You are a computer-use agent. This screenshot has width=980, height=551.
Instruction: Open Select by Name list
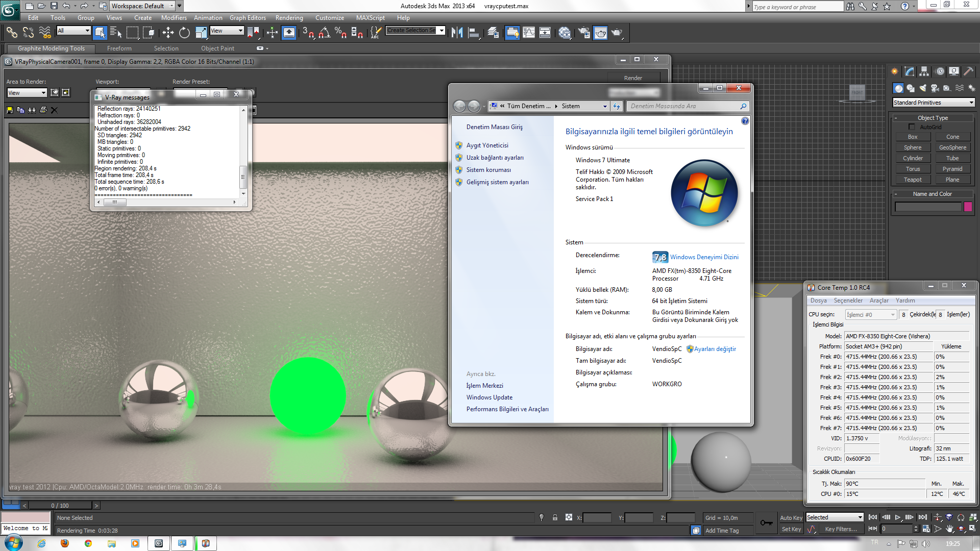116,33
